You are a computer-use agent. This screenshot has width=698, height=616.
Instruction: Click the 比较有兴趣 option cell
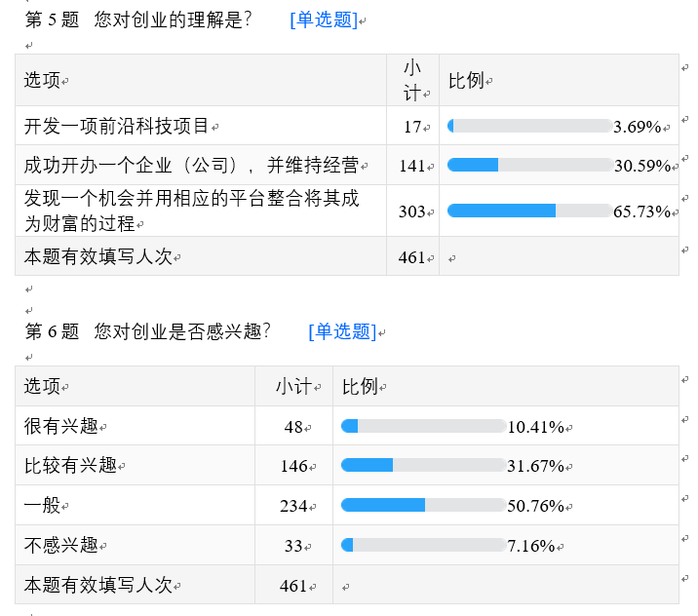[70, 465]
